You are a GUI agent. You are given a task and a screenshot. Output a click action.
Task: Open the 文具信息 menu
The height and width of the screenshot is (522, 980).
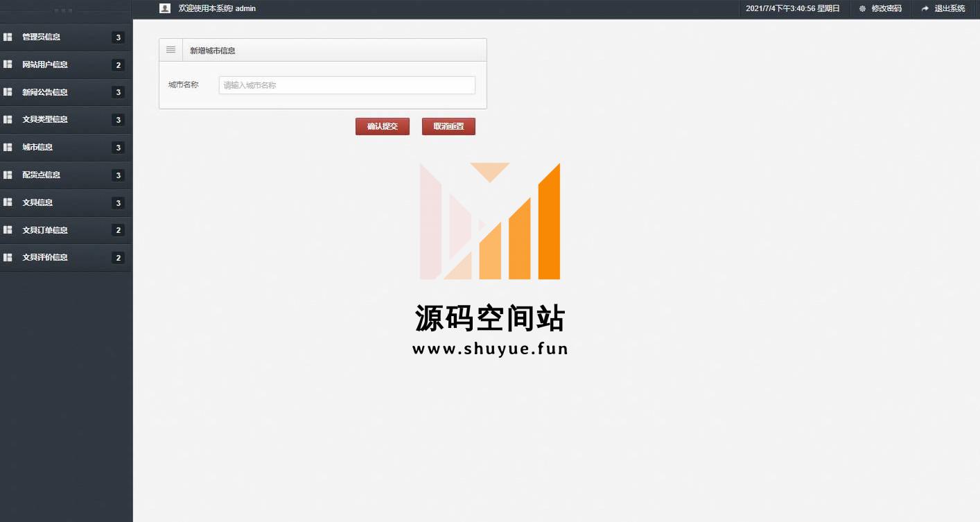(66, 202)
